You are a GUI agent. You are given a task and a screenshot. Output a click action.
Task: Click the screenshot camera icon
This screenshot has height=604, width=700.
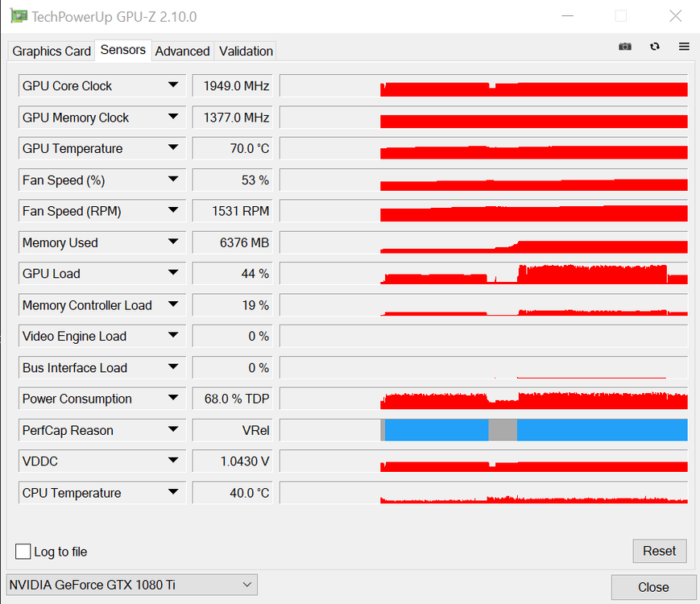point(624,47)
